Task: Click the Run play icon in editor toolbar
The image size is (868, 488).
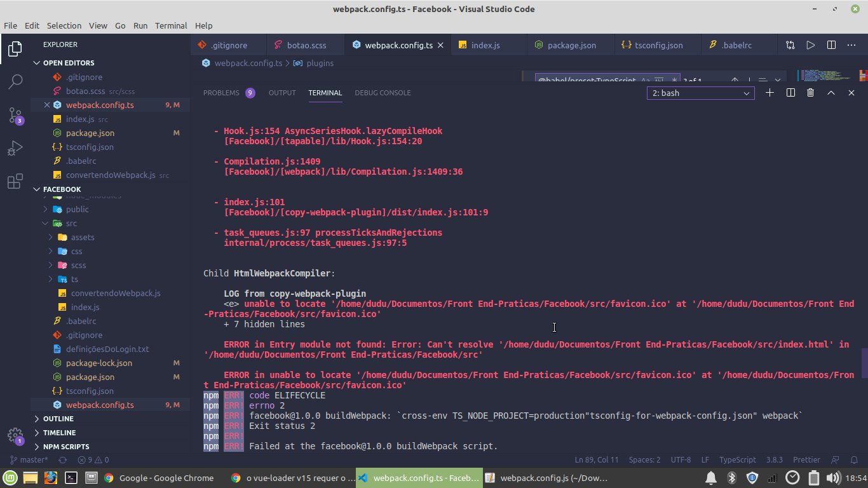Action: tap(811, 45)
